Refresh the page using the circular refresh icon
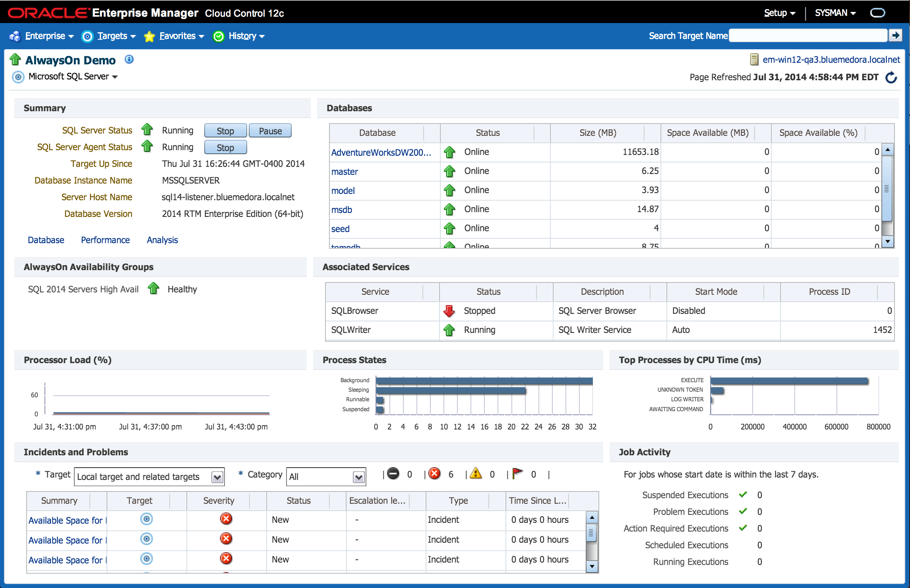The width and height of the screenshot is (910, 588). tap(891, 77)
